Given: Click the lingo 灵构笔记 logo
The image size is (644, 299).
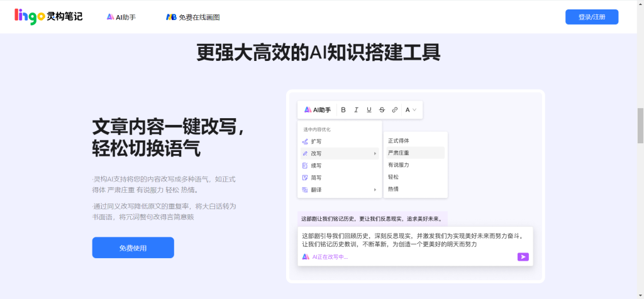Looking at the screenshot, I should pos(48,17).
